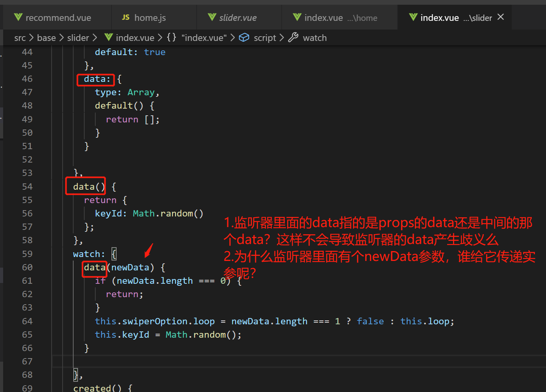Close the index.vue slider tab
This screenshot has height=392, width=546.
pyautogui.click(x=501, y=17)
